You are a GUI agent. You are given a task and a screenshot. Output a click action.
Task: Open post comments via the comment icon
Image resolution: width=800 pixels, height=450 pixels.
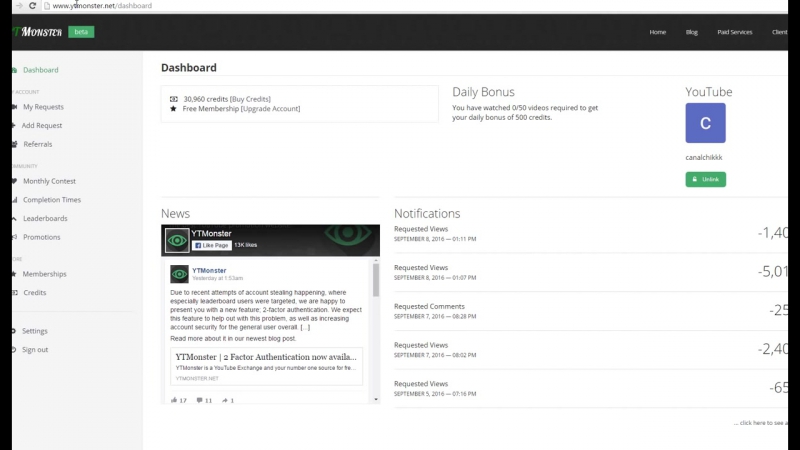click(x=199, y=401)
